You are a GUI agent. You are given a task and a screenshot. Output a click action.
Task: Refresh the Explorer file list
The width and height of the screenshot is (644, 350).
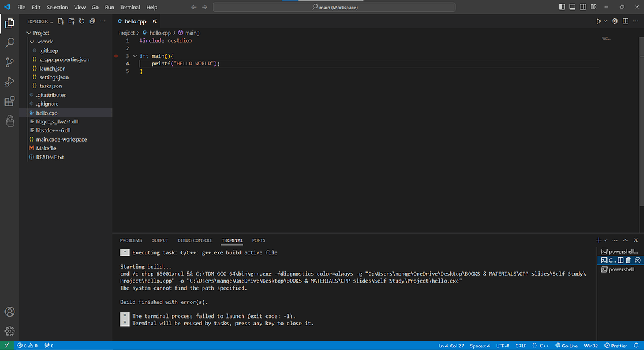pyautogui.click(x=82, y=21)
